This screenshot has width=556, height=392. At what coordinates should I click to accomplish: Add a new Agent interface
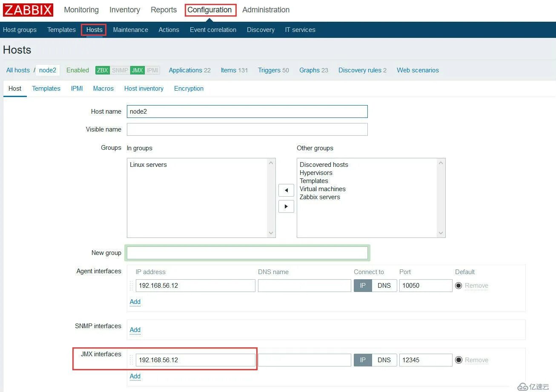(x=135, y=302)
